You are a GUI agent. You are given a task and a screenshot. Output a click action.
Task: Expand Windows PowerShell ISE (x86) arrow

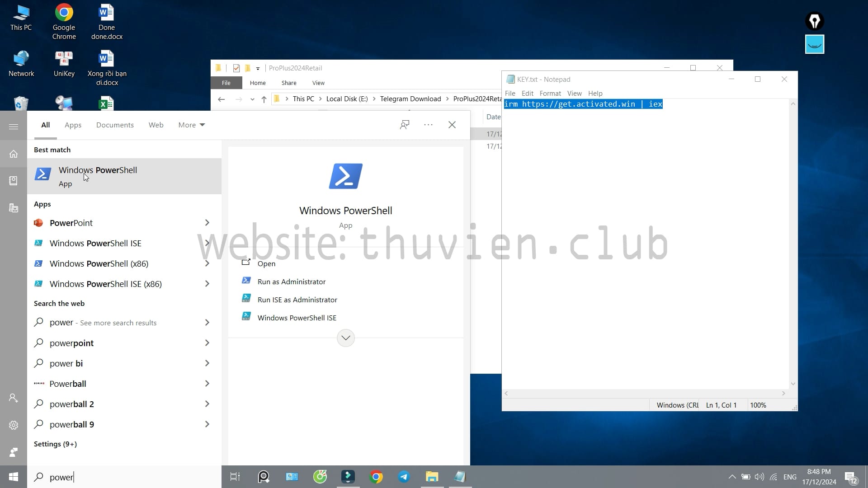(x=207, y=284)
